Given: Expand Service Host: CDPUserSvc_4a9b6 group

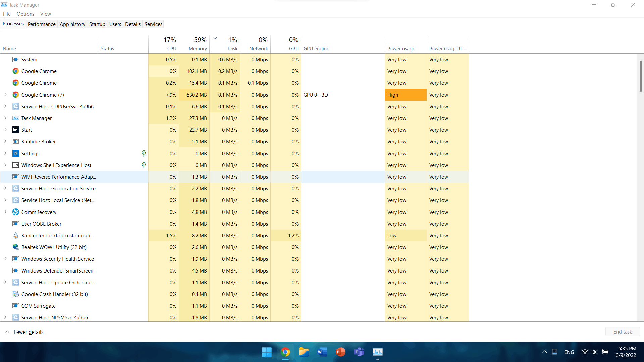Looking at the screenshot, I should click(5, 107).
